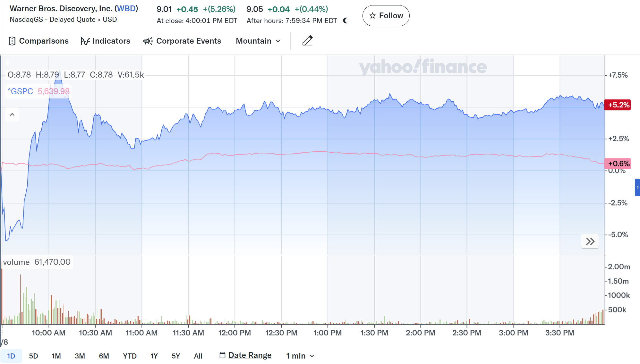The image size is (640, 364).
Task: Click the double-arrow jump-to-latest icon
Action: tap(590, 241)
